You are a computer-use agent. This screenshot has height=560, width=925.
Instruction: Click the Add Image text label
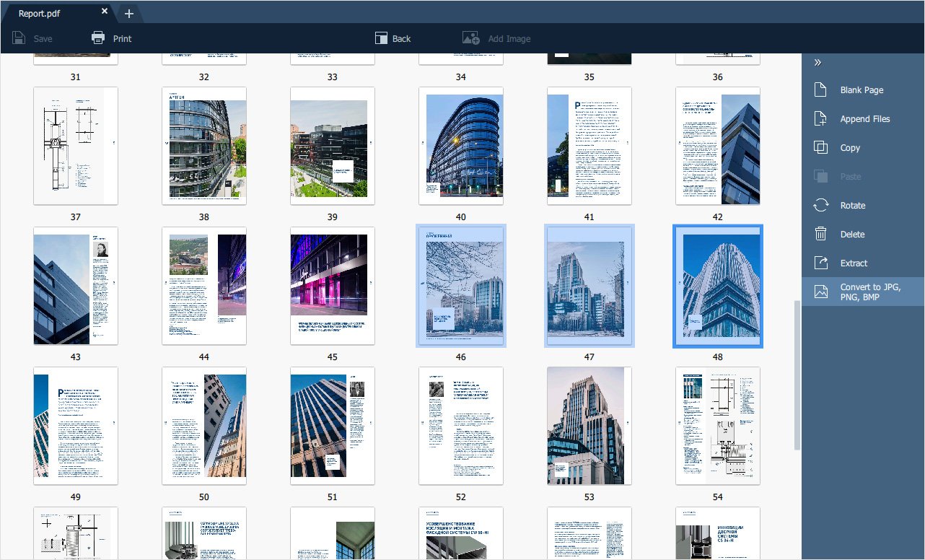tap(509, 39)
